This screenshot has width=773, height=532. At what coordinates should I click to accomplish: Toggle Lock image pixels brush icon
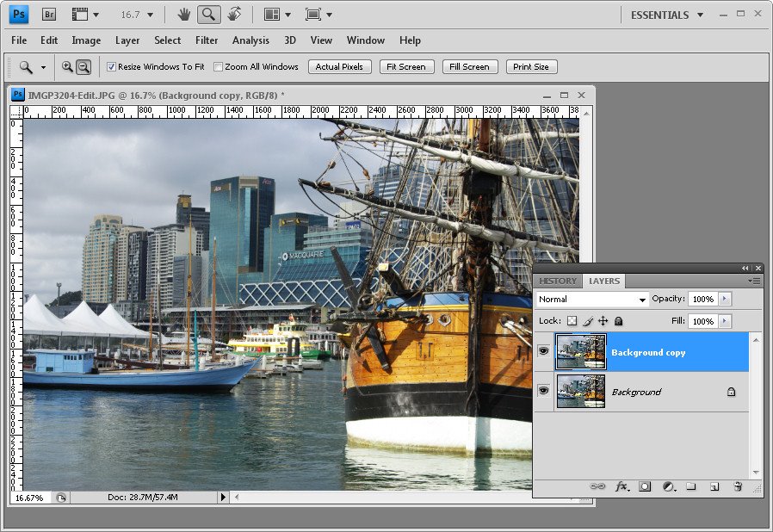tap(588, 321)
